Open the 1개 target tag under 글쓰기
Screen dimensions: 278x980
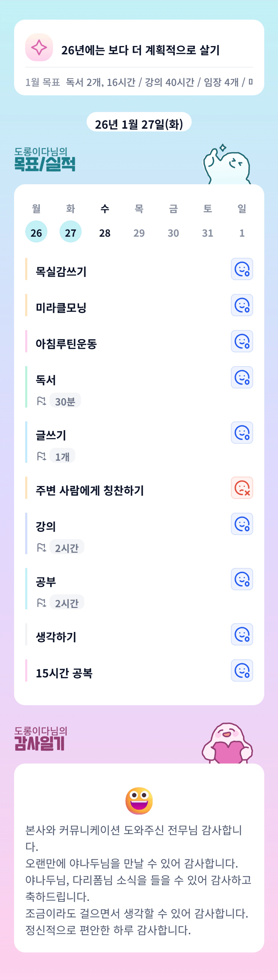pos(62,457)
